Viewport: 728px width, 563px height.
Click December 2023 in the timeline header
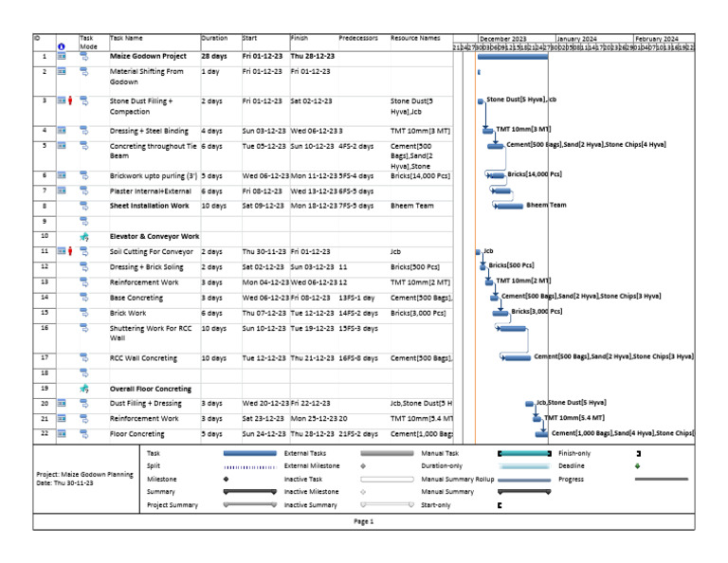[503, 39]
